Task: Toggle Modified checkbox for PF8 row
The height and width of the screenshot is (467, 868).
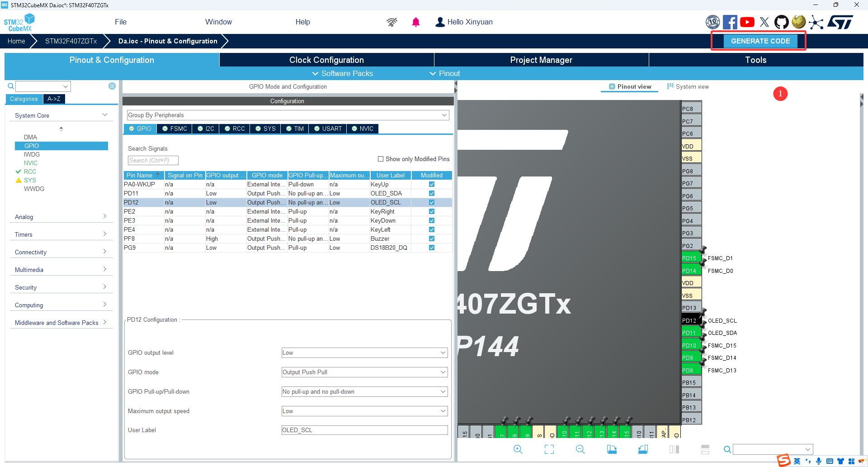Action: point(432,238)
